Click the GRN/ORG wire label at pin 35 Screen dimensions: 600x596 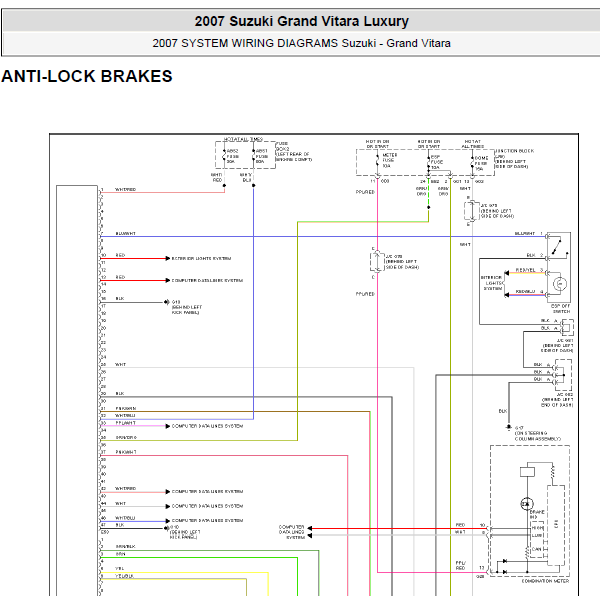pos(126,437)
